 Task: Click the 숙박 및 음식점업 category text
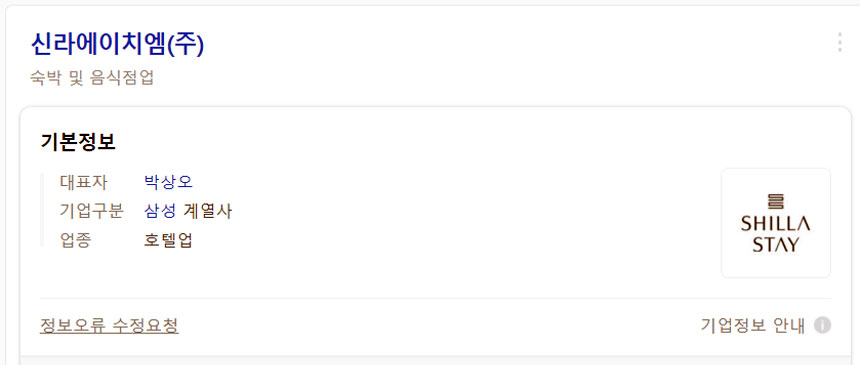tap(92, 78)
